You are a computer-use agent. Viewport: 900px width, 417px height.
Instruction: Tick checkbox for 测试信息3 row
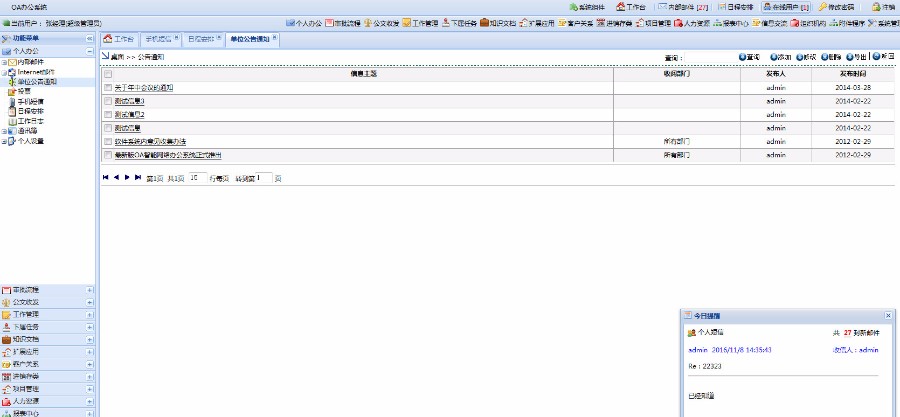(107, 101)
